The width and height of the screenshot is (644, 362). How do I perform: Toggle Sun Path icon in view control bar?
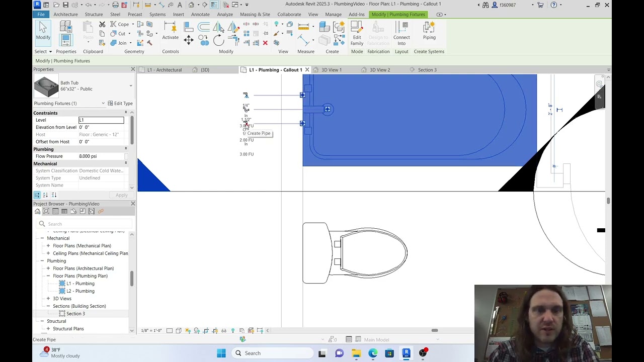(x=188, y=330)
